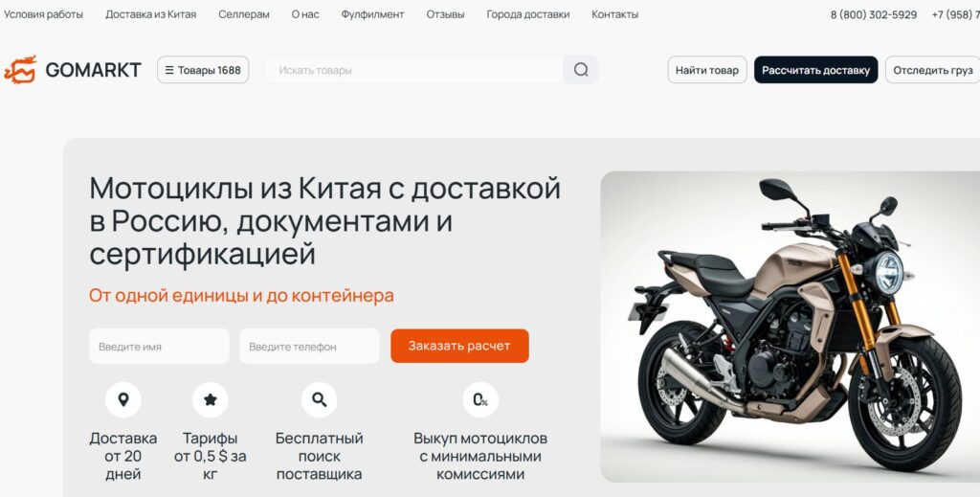Open Фулфилмент in top navigation

click(372, 14)
